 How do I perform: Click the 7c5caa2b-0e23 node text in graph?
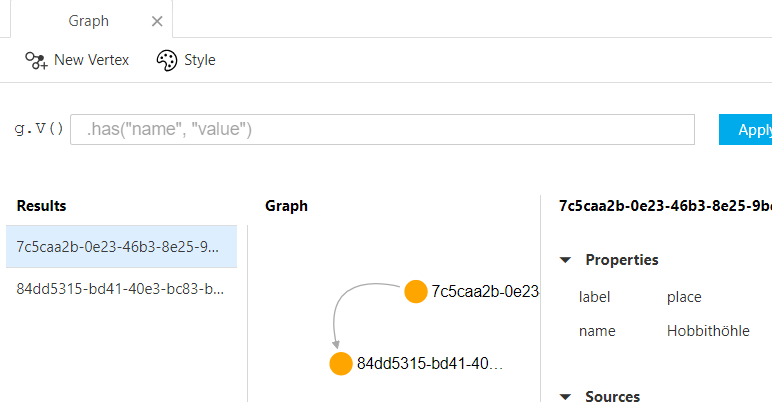click(x=485, y=292)
